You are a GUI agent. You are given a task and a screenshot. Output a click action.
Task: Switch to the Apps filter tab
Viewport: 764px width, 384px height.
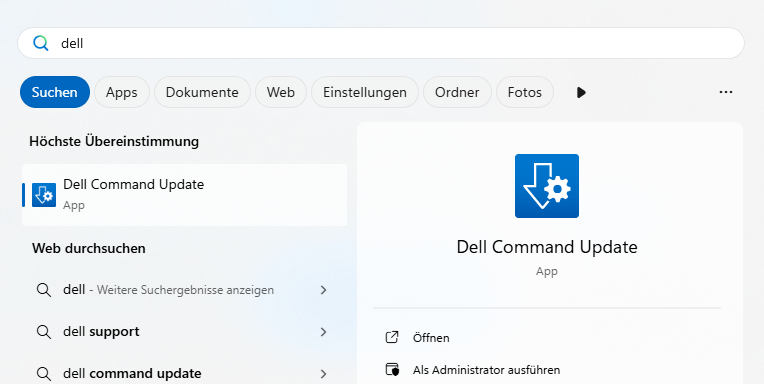point(121,92)
